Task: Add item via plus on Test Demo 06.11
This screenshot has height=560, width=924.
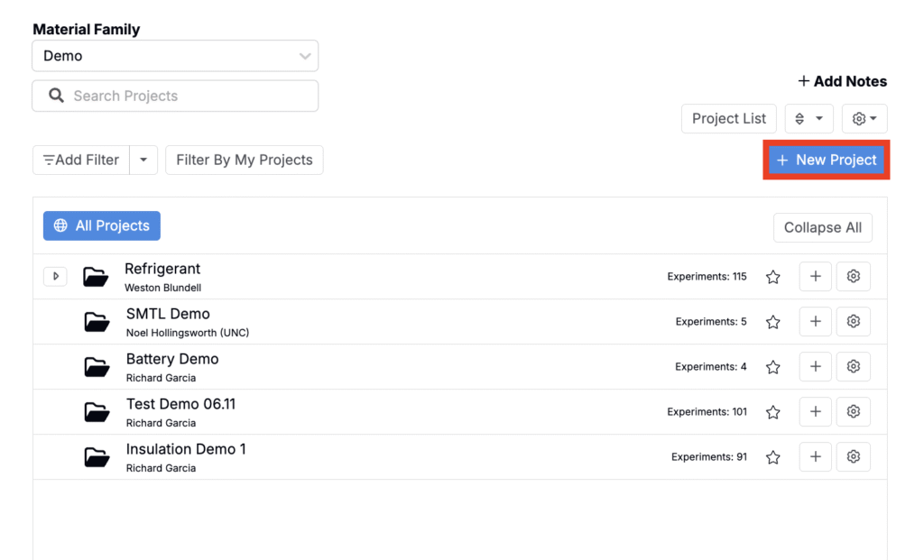Action: pyautogui.click(x=815, y=411)
